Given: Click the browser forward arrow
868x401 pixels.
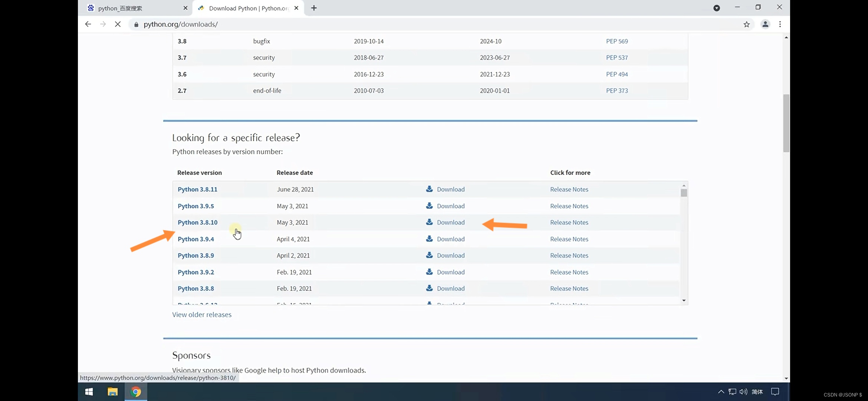Looking at the screenshot, I should tap(103, 24).
